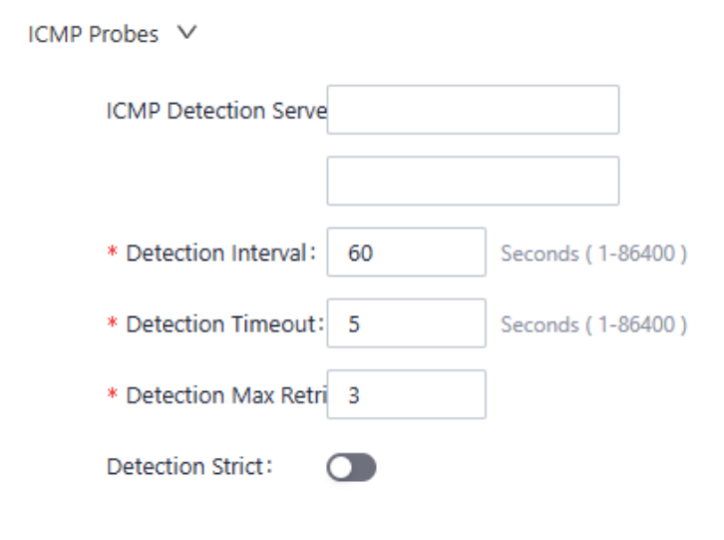Enable the Detection Strict toggle switch
The image size is (724, 540).
click(351, 467)
